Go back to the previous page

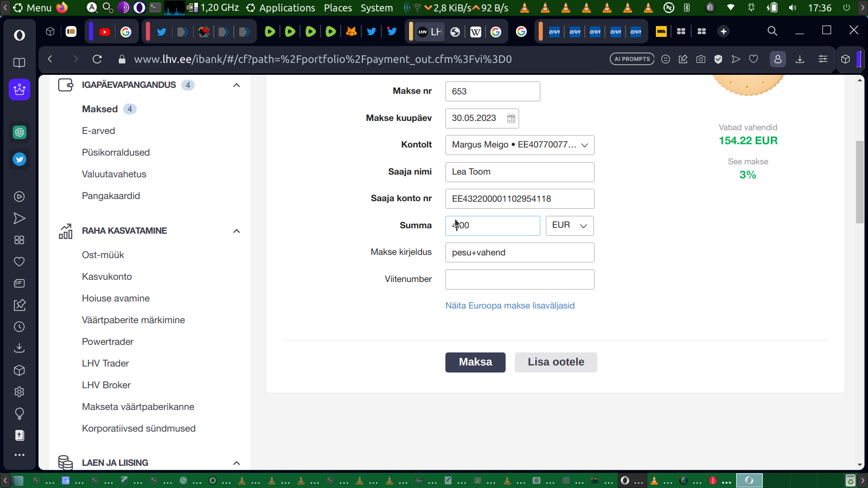50,59
